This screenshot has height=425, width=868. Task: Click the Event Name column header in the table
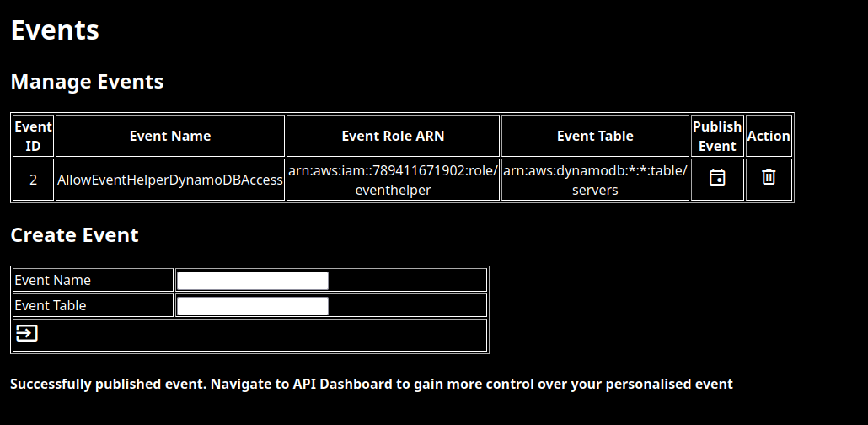click(170, 136)
